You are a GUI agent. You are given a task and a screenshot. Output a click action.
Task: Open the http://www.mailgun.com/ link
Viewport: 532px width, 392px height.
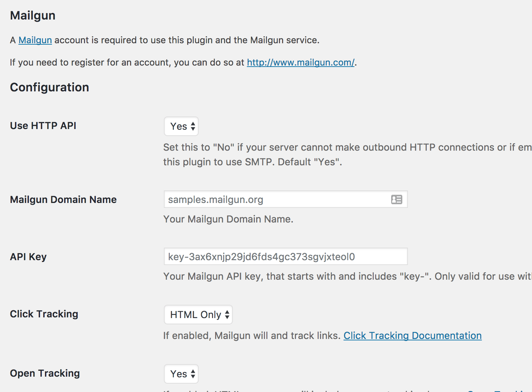[301, 62]
